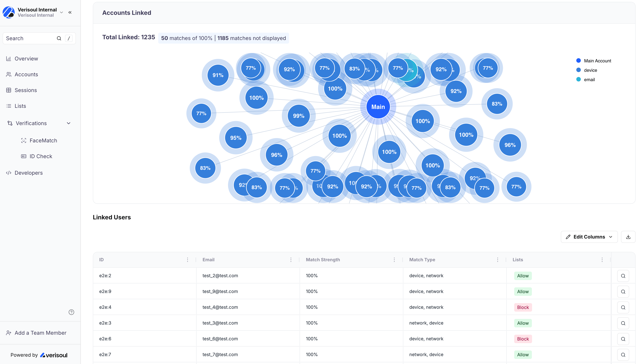Open Lists column options menu

(602, 260)
